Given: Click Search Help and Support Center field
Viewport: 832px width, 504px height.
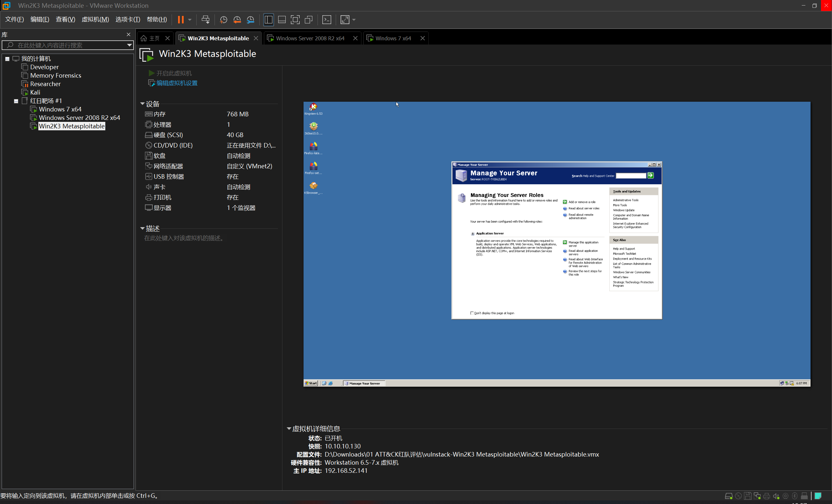Looking at the screenshot, I should point(631,175).
